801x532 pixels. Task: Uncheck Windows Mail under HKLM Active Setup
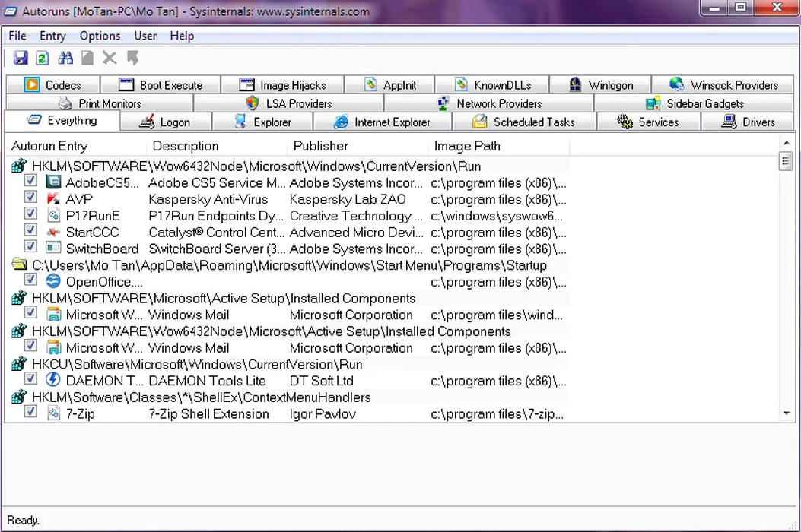[x=30, y=312]
